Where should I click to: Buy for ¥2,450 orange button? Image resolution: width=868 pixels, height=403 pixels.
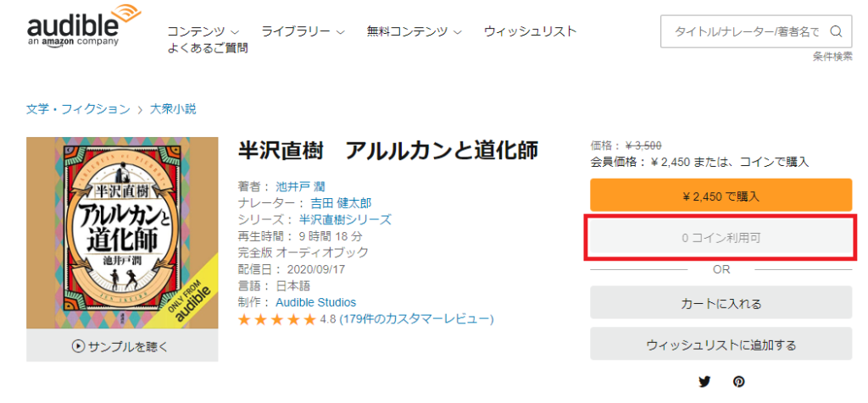coord(721,195)
